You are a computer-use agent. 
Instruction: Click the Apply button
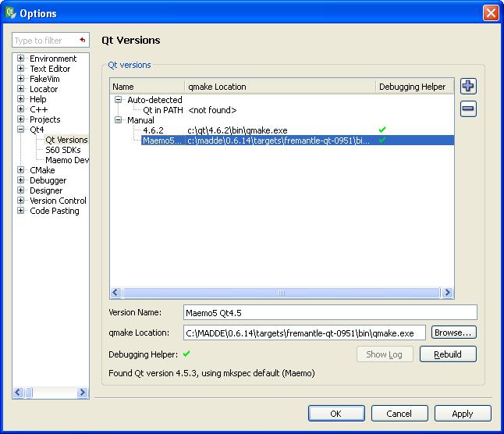click(x=462, y=414)
